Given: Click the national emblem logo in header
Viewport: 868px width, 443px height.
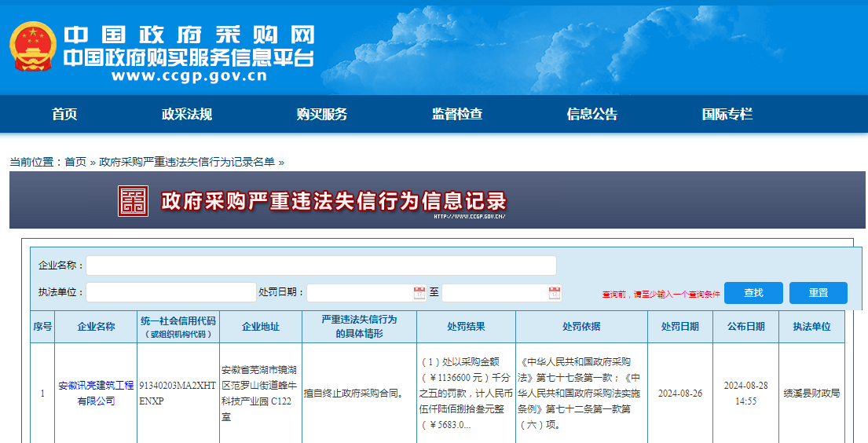Looking at the screenshot, I should pyautogui.click(x=33, y=47).
